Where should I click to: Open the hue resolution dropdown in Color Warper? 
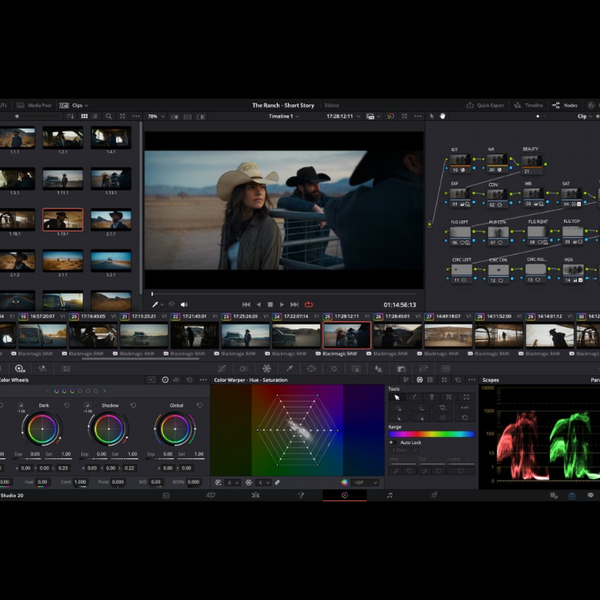(x=233, y=483)
